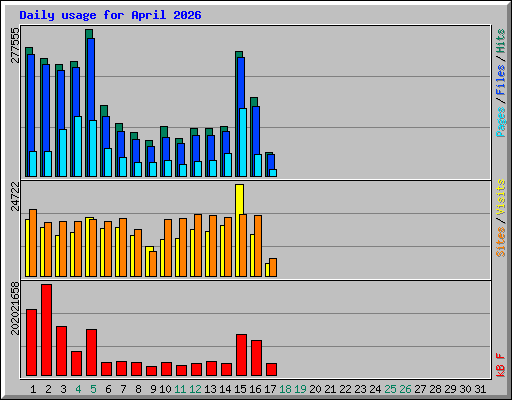
Task: Click green day 25 label
Action: click(390, 389)
